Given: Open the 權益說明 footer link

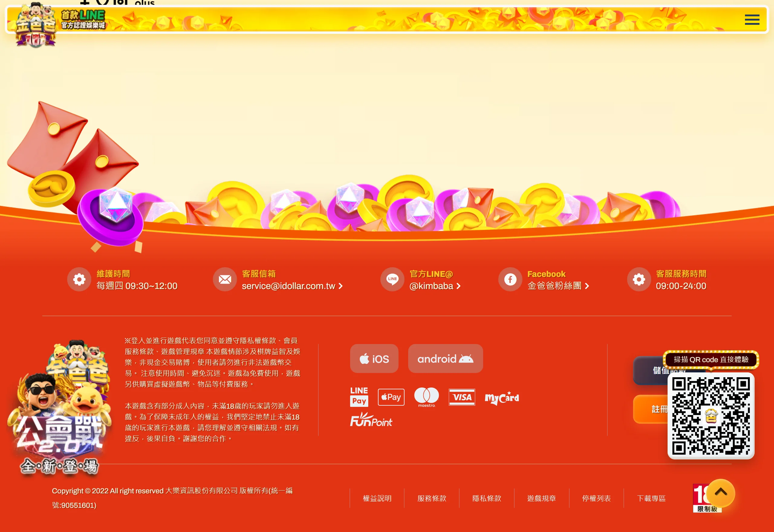Looking at the screenshot, I should (x=377, y=498).
